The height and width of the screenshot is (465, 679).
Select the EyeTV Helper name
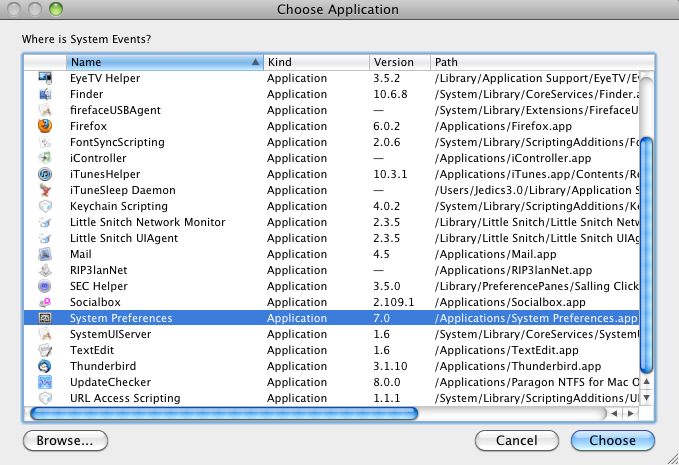[x=105, y=78]
